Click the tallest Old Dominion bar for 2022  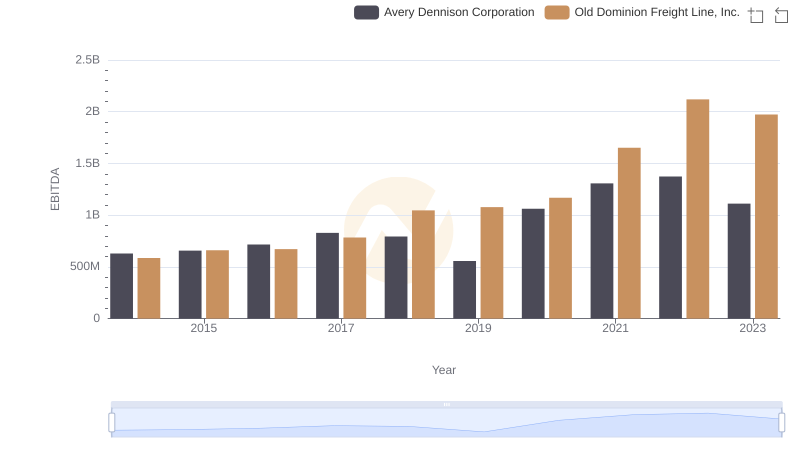pos(697,209)
